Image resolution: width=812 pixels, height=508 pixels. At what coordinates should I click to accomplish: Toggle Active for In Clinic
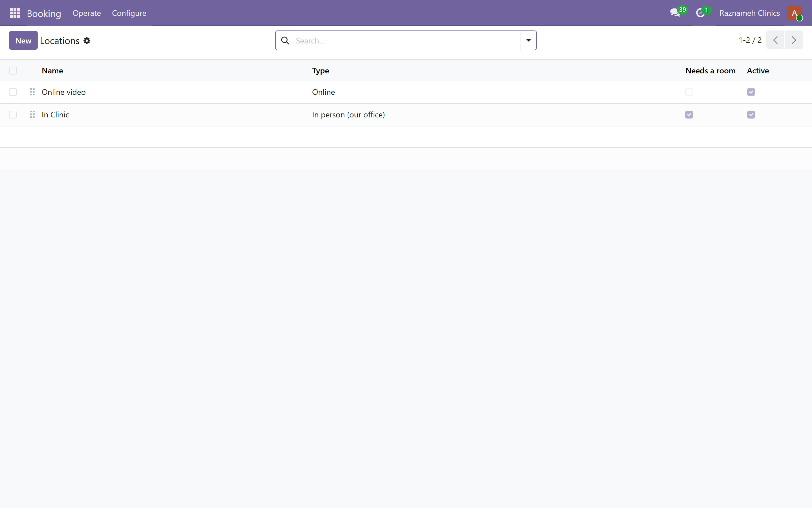tap(751, 115)
